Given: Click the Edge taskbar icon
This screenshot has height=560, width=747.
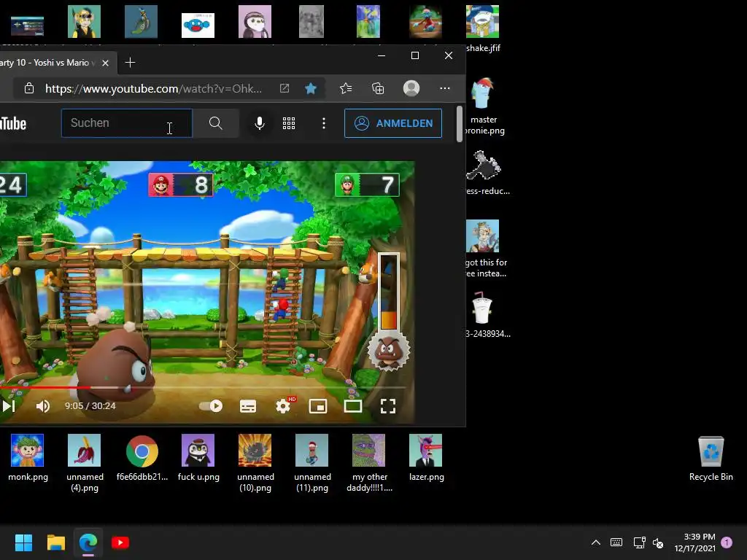Looking at the screenshot, I should coord(88,542).
